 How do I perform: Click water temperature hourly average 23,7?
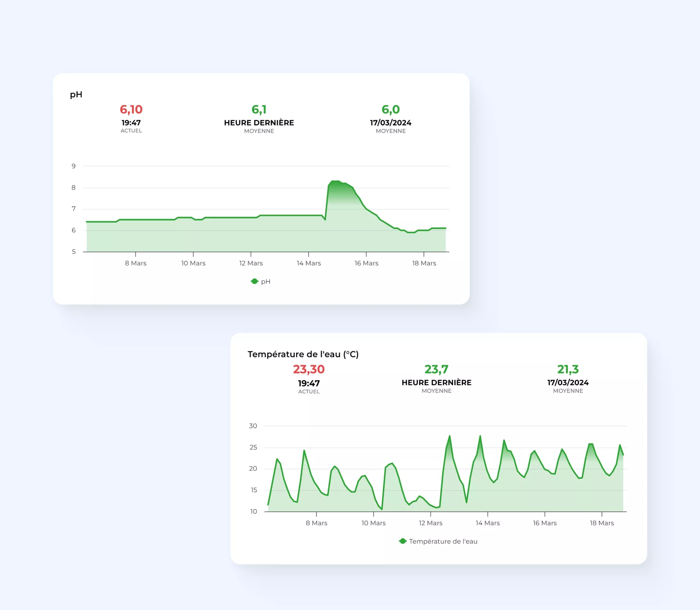coord(436,369)
